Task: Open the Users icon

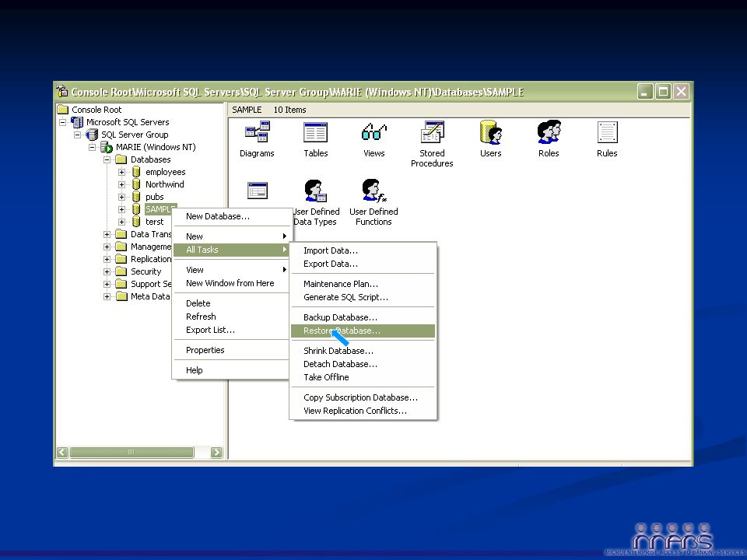Action: coord(491,132)
